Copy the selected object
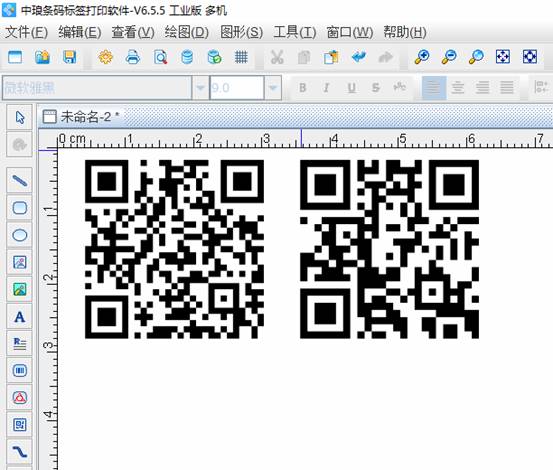Image resolution: width=553 pixels, height=470 pixels. tap(304, 57)
